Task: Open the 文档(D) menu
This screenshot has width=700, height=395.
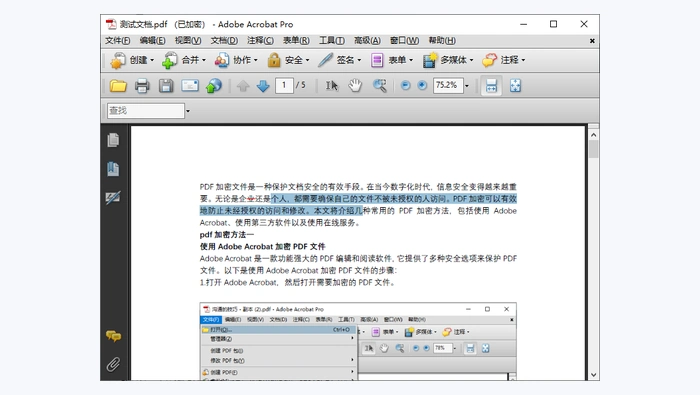Action: [224, 41]
